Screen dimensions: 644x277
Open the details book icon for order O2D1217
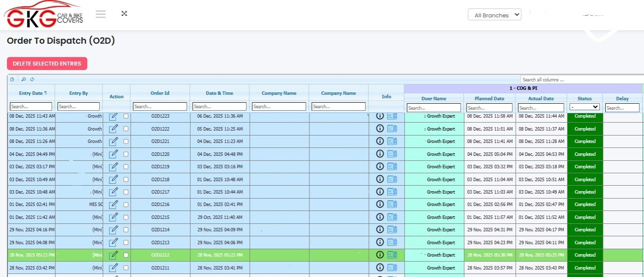pos(392,192)
